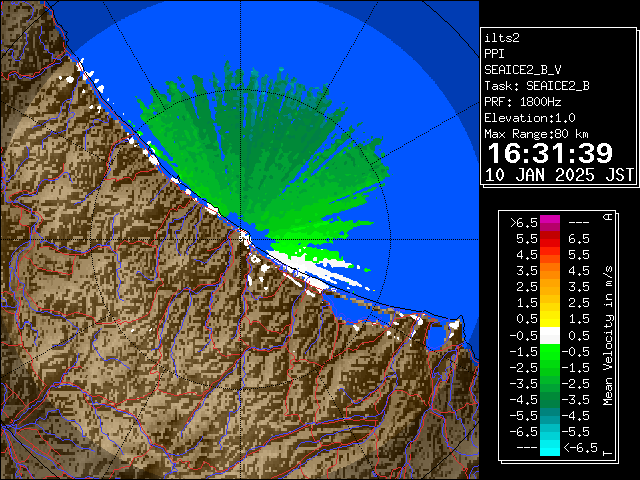640x480 pixels.
Task: Click the 'Mean Velocity in m/s' legend title
Action: (608, 335)
